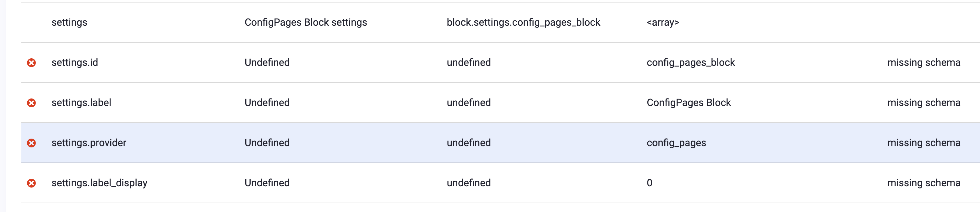Click the config_pages_block value cell
Viewport: 980px width, 212px height.
click(690, 63)
